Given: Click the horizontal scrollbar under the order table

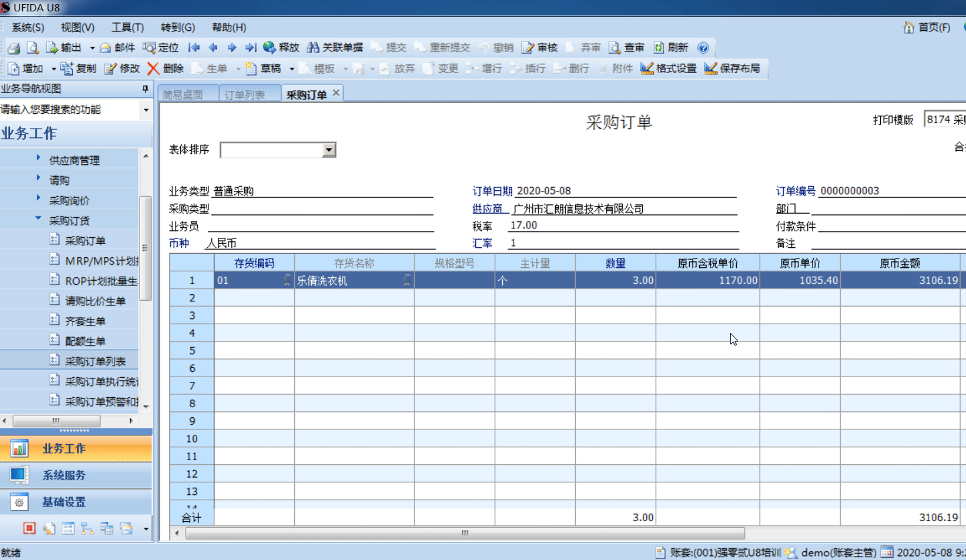Looking at the screenshot, I should (x=465, y=533).
